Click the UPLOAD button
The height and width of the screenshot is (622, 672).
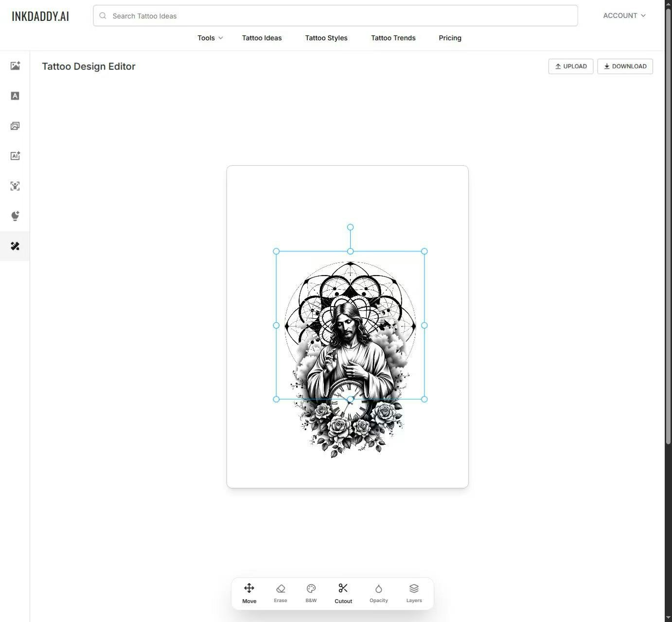click(x=570, y=66)
